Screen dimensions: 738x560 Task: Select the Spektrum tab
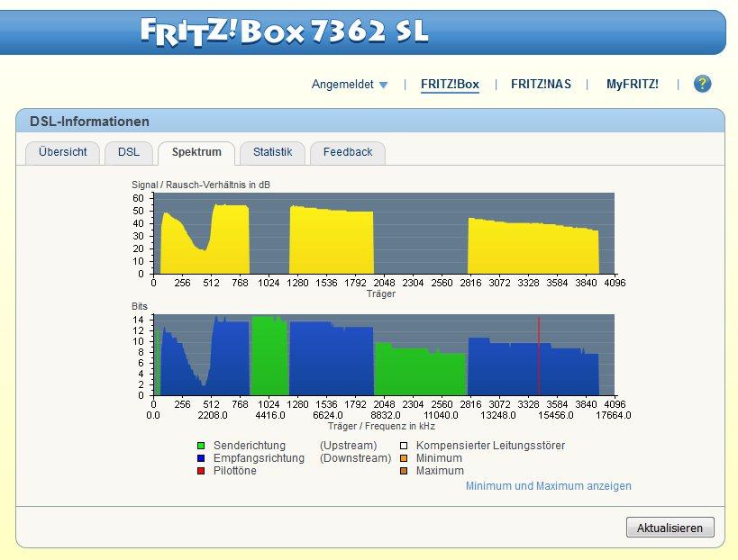(x=196, y=152)
